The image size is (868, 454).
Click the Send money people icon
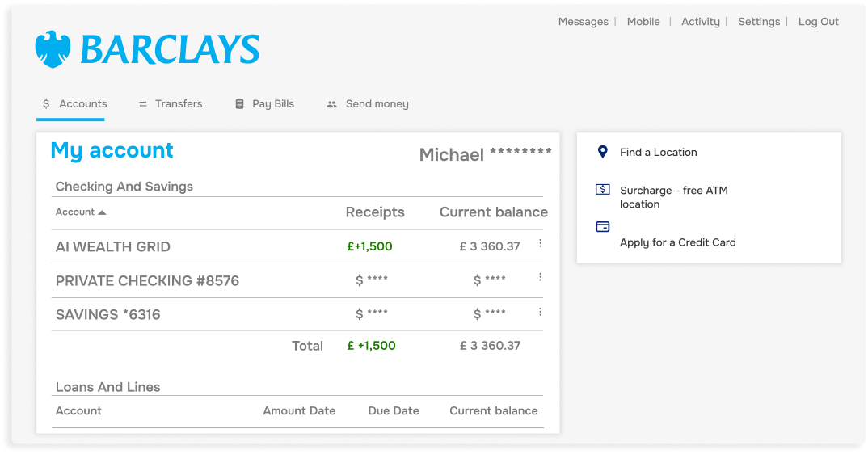[x=331, y=104]
